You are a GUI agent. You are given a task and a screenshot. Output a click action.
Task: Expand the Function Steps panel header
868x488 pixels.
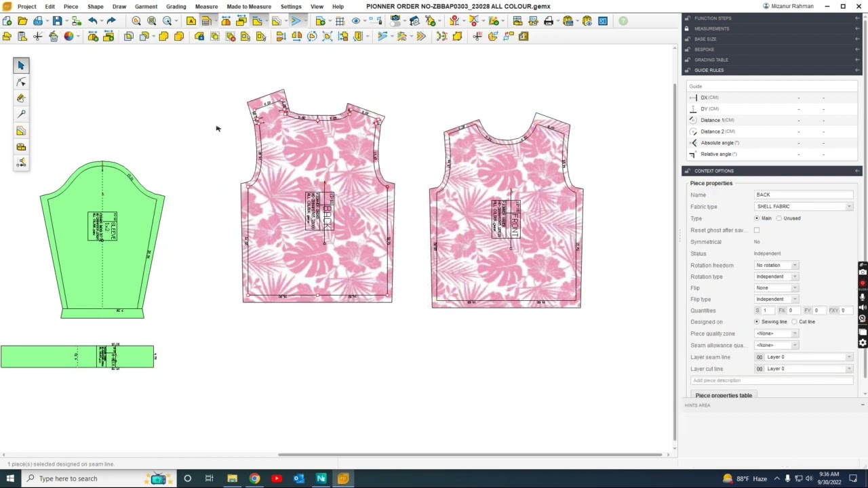pos(772,18)
